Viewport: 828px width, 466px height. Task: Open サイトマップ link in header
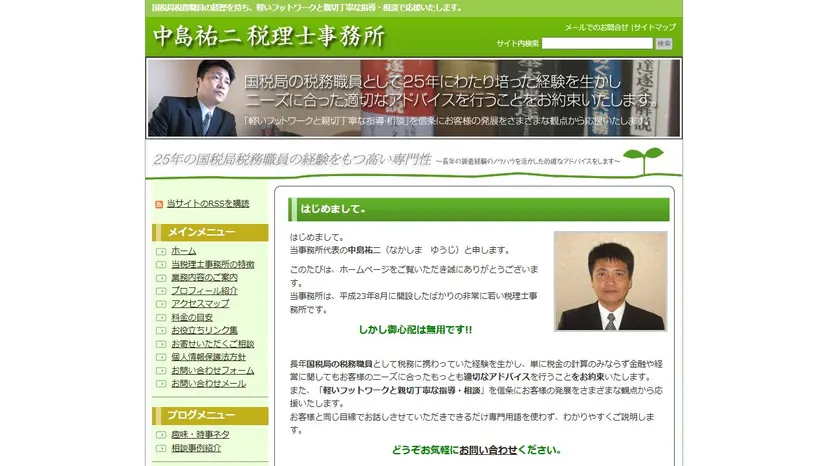(x=654, y=27)
